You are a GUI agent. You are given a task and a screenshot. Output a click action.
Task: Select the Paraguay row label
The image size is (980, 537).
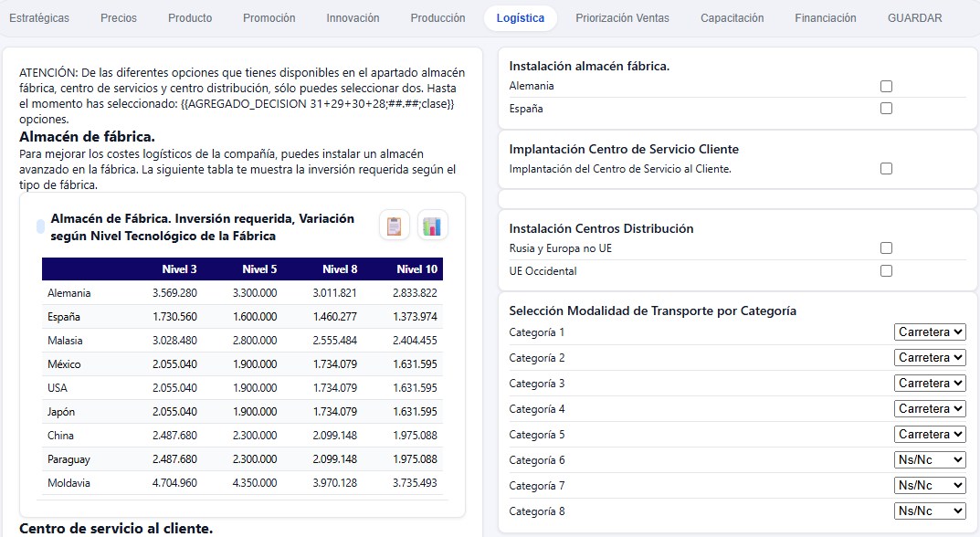pyautogui.click(x=68, y=459)
